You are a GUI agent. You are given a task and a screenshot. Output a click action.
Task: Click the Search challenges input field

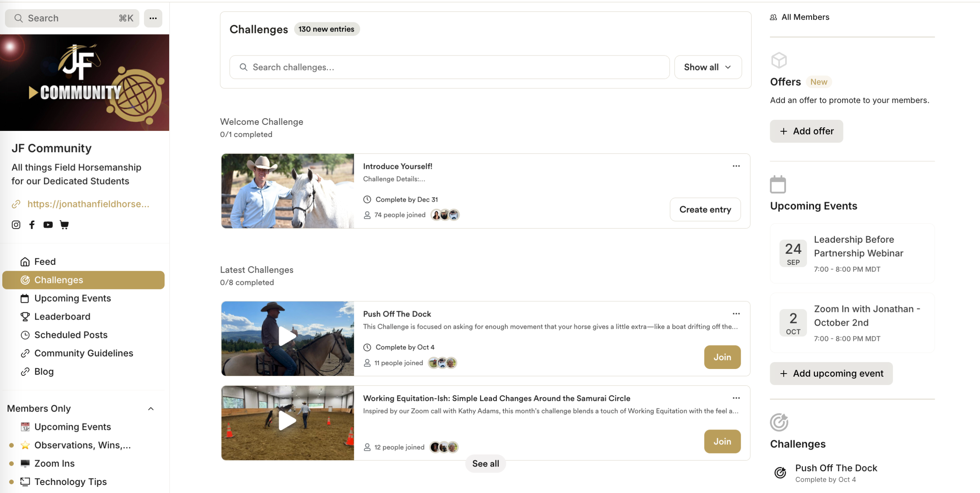click(x=449, y=67)
